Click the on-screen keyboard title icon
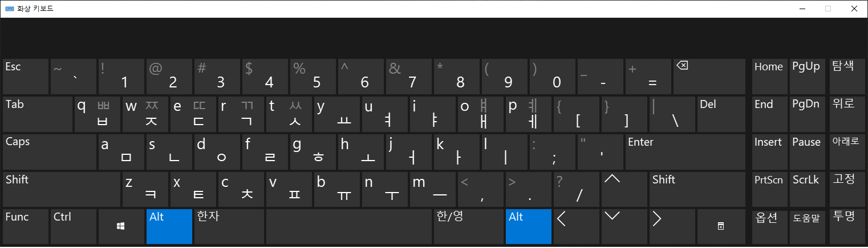Image resolution: width=868 pixels, height=248 pixels. pyautogui.click(x=10, y=9)
